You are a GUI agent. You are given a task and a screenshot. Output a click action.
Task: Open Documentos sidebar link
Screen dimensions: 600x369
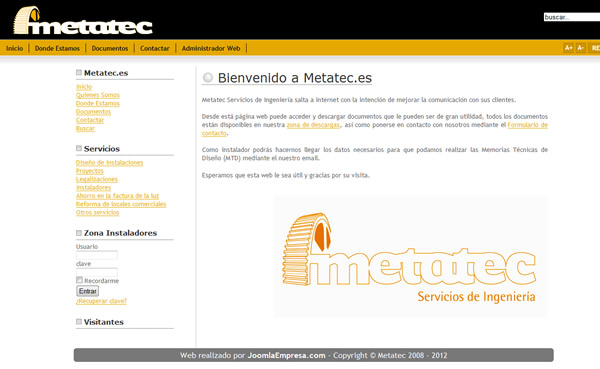click(93, 112)
